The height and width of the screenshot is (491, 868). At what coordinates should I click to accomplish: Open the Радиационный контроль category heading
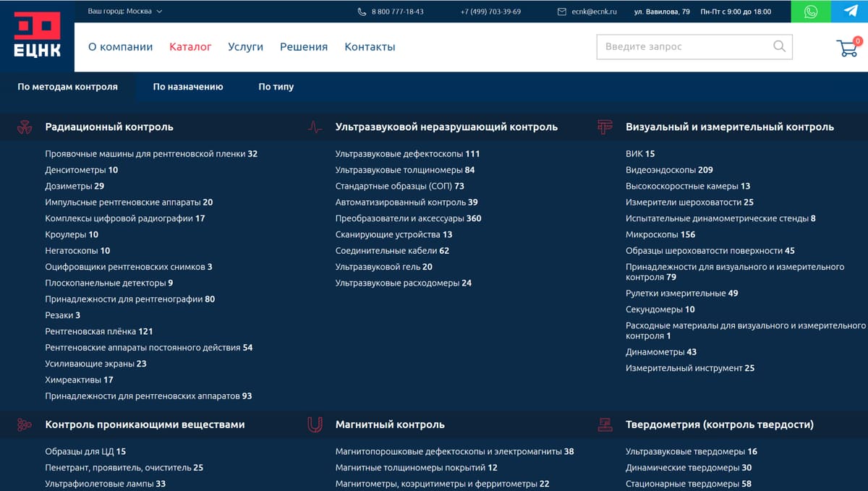(x=109, y=127)
